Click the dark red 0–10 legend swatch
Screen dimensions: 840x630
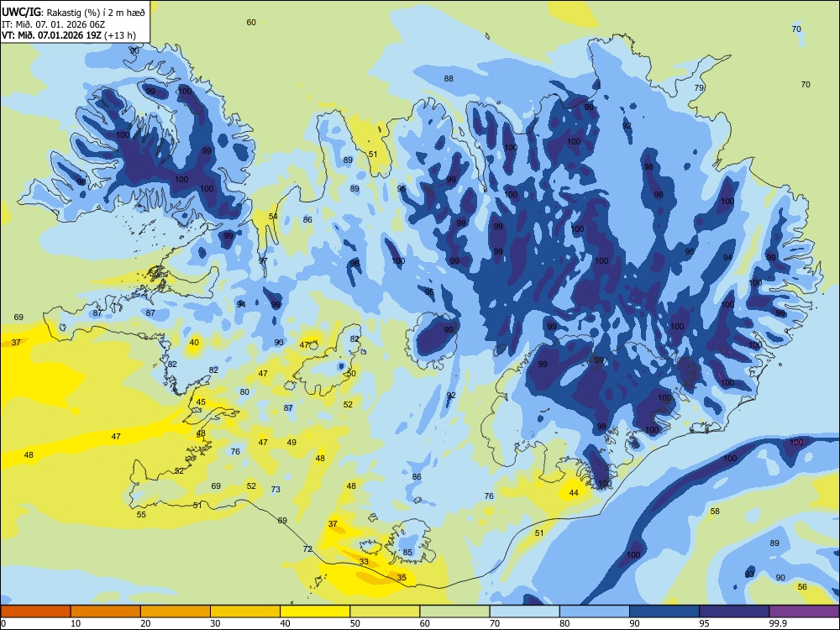(x=35, y=612)
